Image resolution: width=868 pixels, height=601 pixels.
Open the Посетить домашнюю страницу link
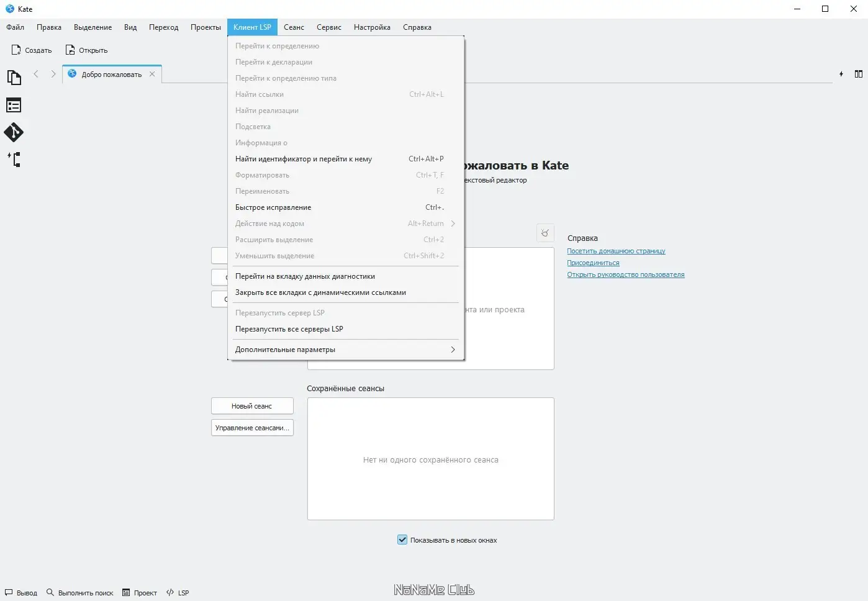616,251
